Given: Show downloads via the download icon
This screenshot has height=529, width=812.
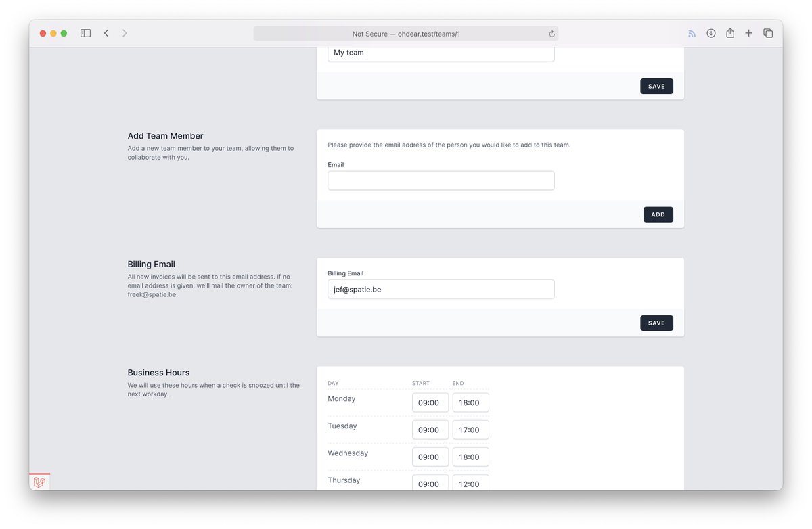Looking at the screenshot, I should [x=711, y=33].
